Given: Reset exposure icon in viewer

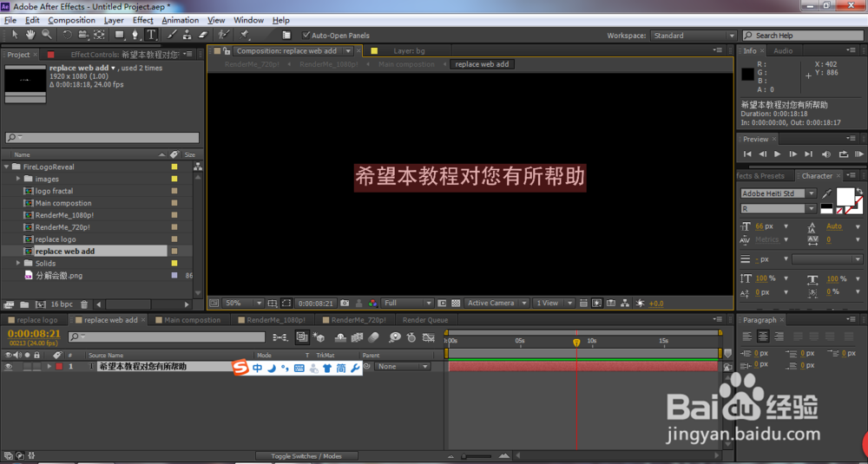Looking at the screenshot, I should [x=640, y=303].
